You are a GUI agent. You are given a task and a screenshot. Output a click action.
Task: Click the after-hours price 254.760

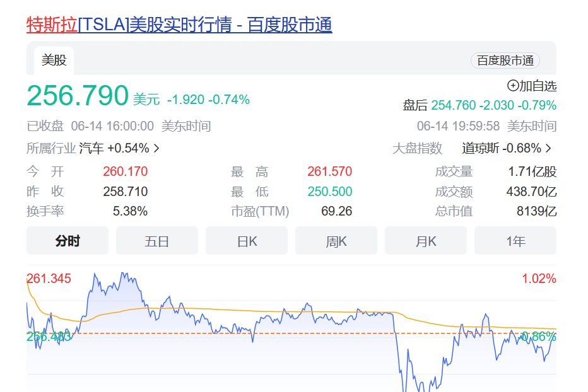[454, 105]
